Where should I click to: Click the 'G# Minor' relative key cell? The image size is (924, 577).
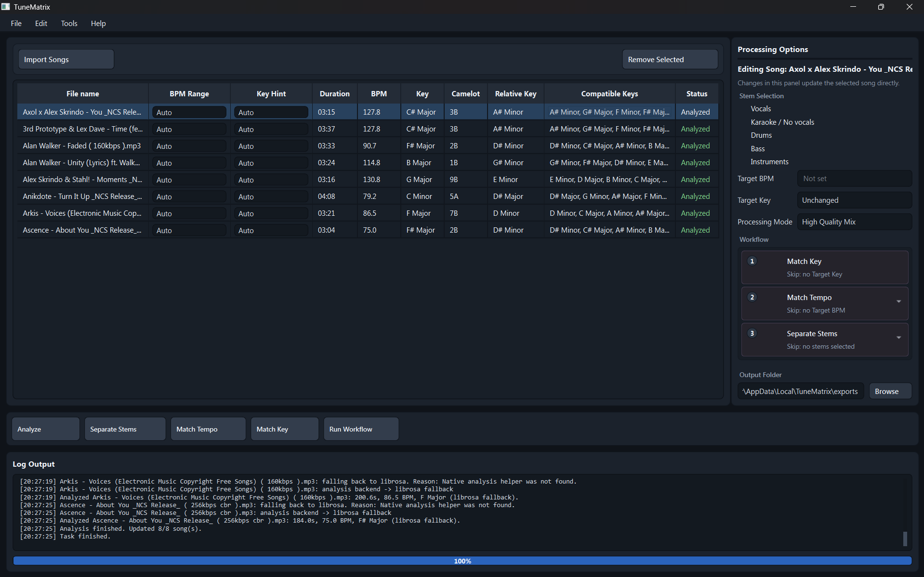tap(515, 162)
